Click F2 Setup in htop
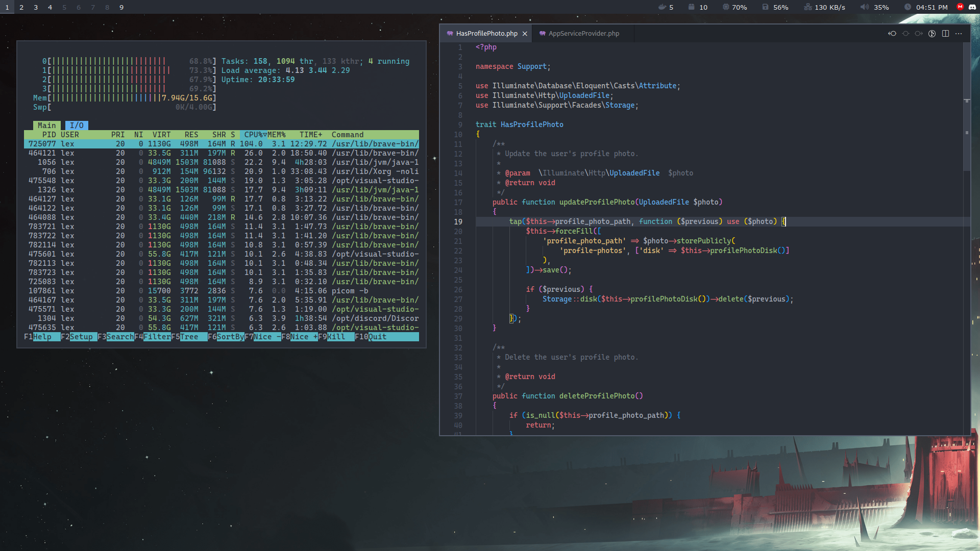Screen dimensions: 980x551 point(81,337)
